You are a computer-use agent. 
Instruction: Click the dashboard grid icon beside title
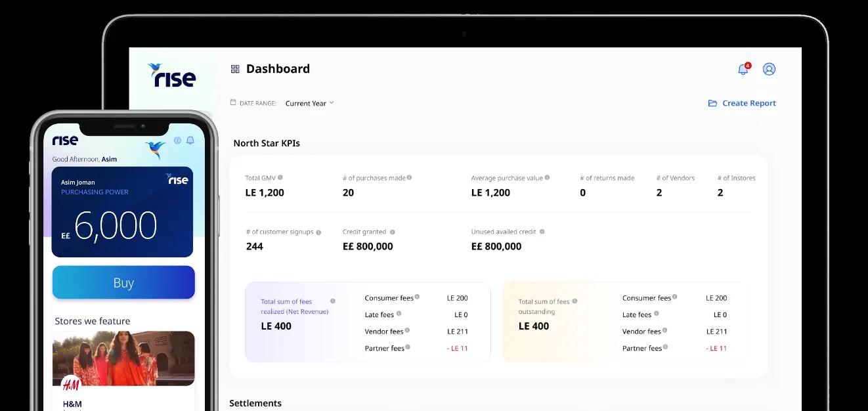coord(235,69)
